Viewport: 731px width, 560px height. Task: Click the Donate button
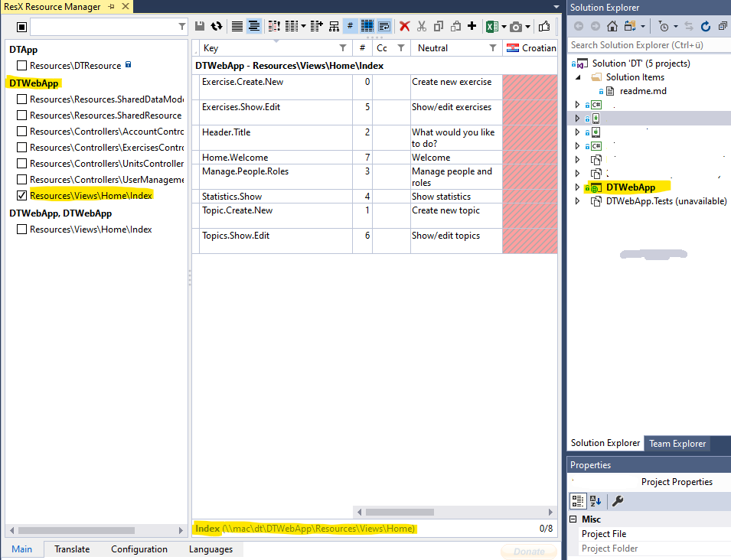pos(528,551)
